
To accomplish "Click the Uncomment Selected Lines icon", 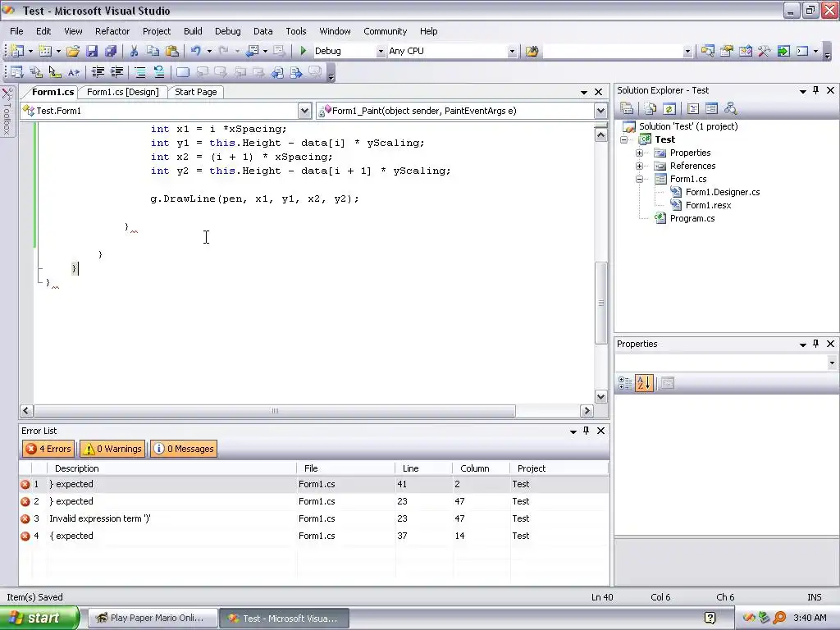I will pyautogui.click(x=159, y=72).
